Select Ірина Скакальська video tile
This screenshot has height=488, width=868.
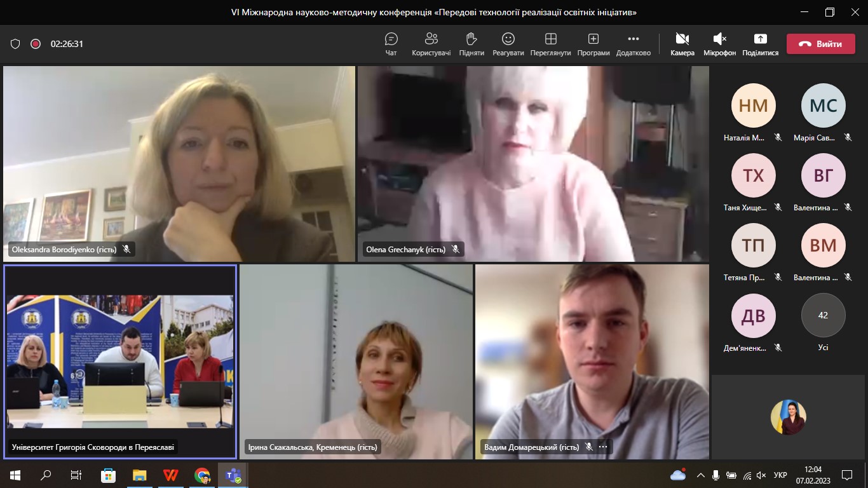[356, 362]
